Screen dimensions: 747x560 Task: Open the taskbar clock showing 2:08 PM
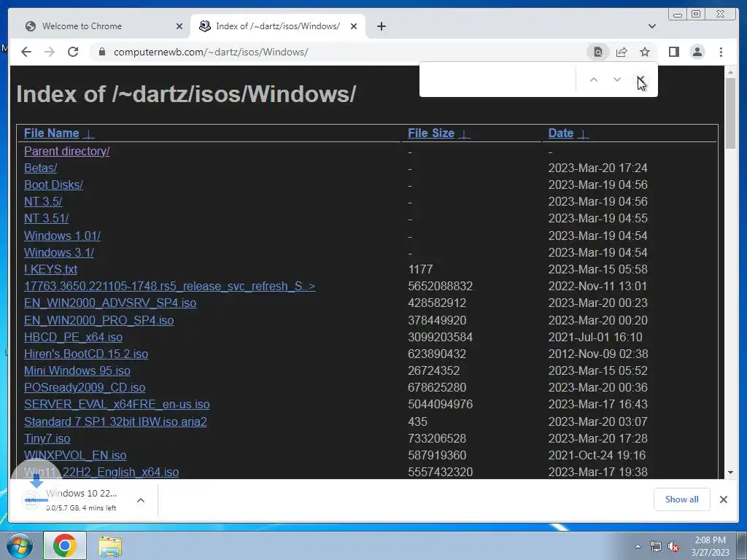click(x=710, y=546)
